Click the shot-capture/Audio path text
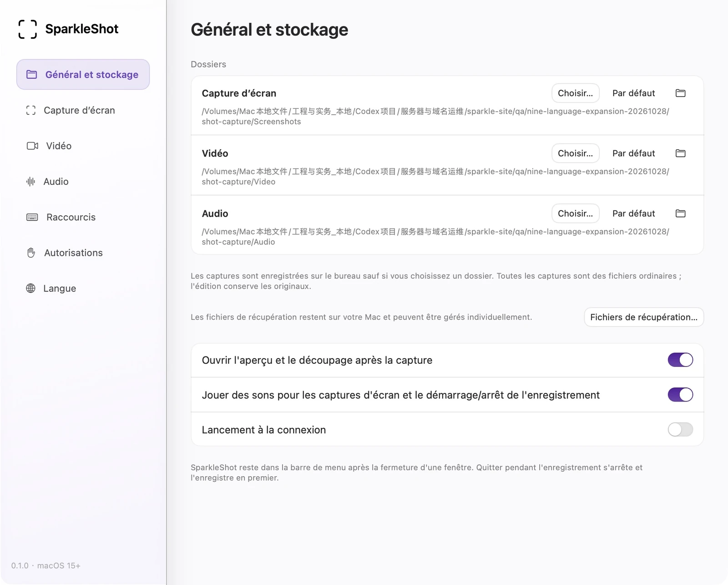Viewport: 728px width, 585px height. (x=435, y=236)
